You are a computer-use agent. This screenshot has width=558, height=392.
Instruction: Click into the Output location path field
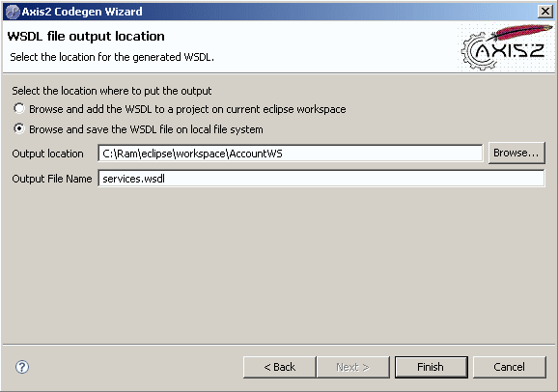click(x=291, y=154)
